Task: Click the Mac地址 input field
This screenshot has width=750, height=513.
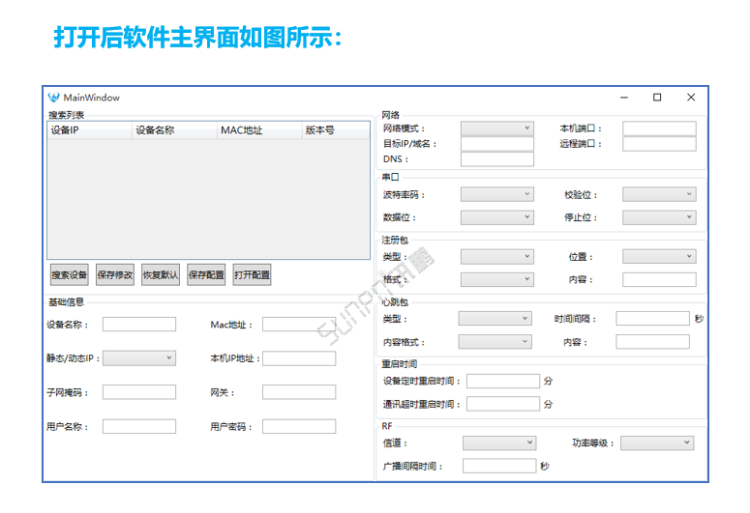Action: (x=299, y=325)
